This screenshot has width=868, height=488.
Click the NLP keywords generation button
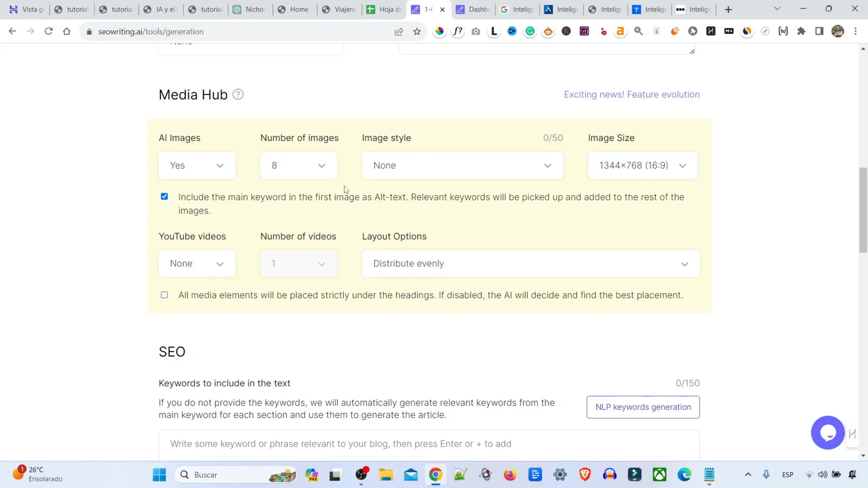[643, 407]
